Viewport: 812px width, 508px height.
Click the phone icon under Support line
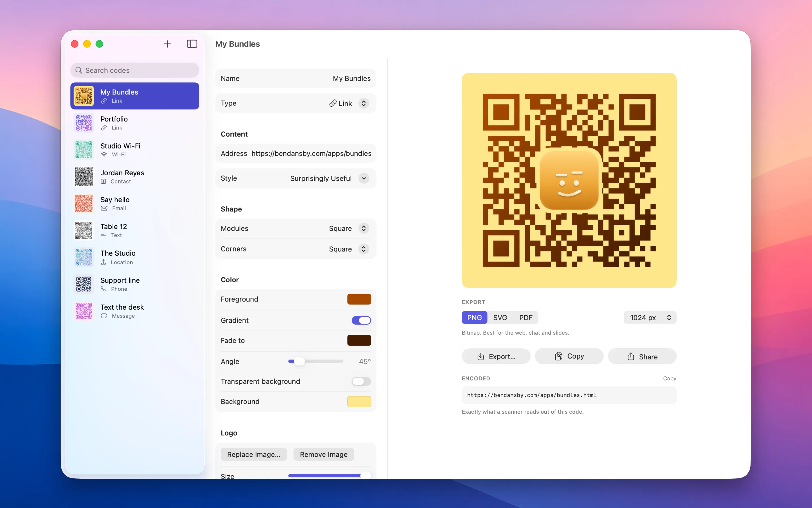click(104, 289)
